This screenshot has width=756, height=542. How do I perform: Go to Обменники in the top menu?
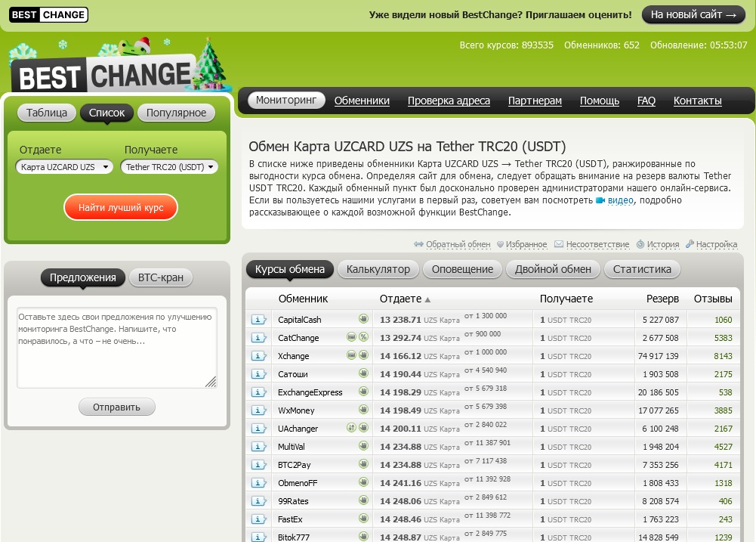pos(362,101)
